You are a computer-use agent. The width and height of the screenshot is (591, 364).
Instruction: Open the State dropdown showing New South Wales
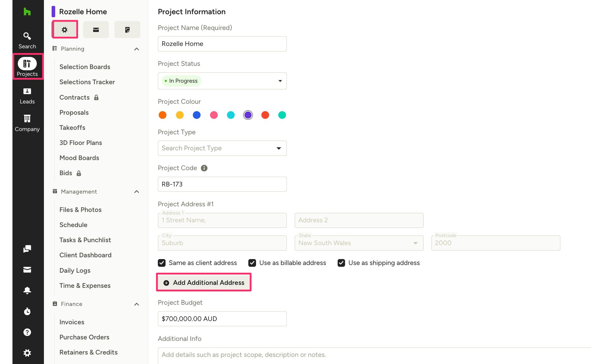pos(359,243)
